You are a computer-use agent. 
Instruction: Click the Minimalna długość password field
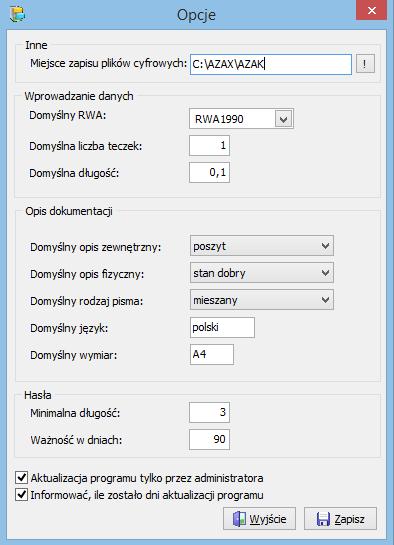(x=210, y=412)
